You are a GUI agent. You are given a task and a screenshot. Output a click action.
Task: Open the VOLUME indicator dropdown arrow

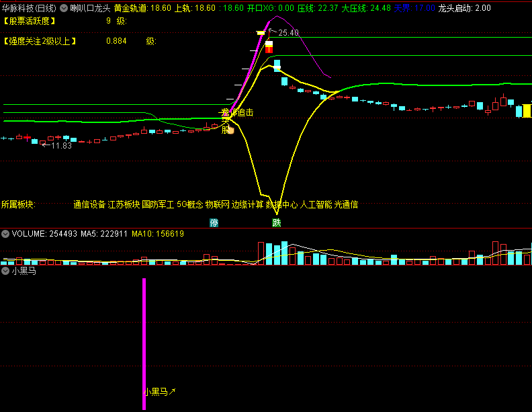tap(5, 234)
